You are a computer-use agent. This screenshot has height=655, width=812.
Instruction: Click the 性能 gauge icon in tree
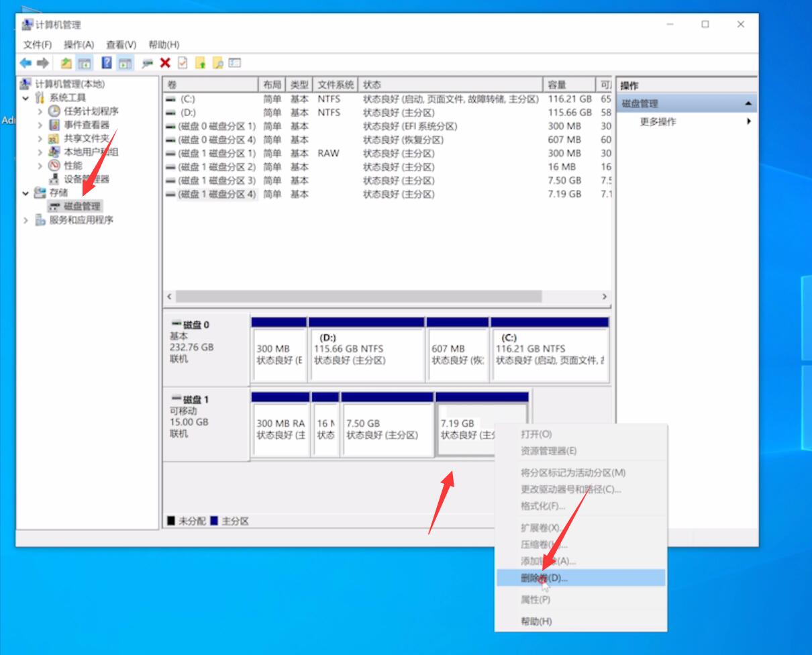pyautogui.click(x=54, y=166)
